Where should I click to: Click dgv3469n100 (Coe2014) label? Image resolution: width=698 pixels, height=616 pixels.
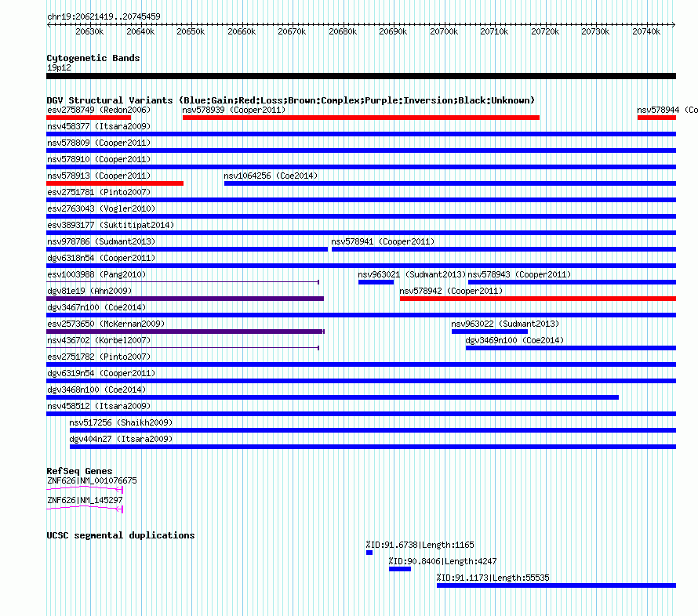514,340
